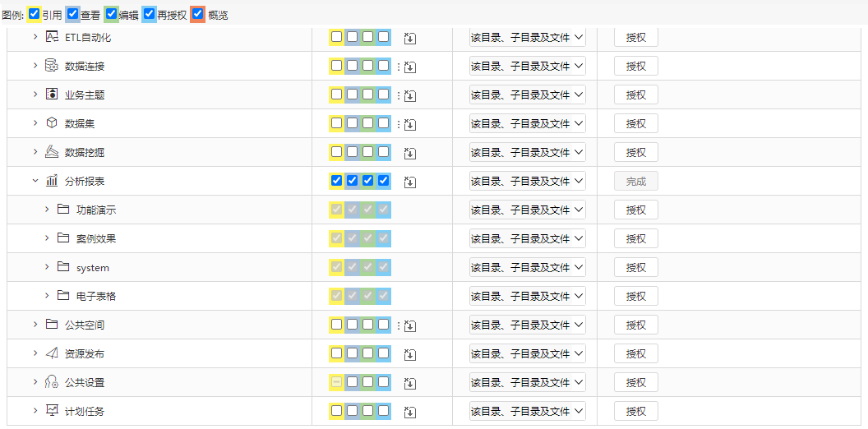Click the 完成 button for 分析报表

636,181
